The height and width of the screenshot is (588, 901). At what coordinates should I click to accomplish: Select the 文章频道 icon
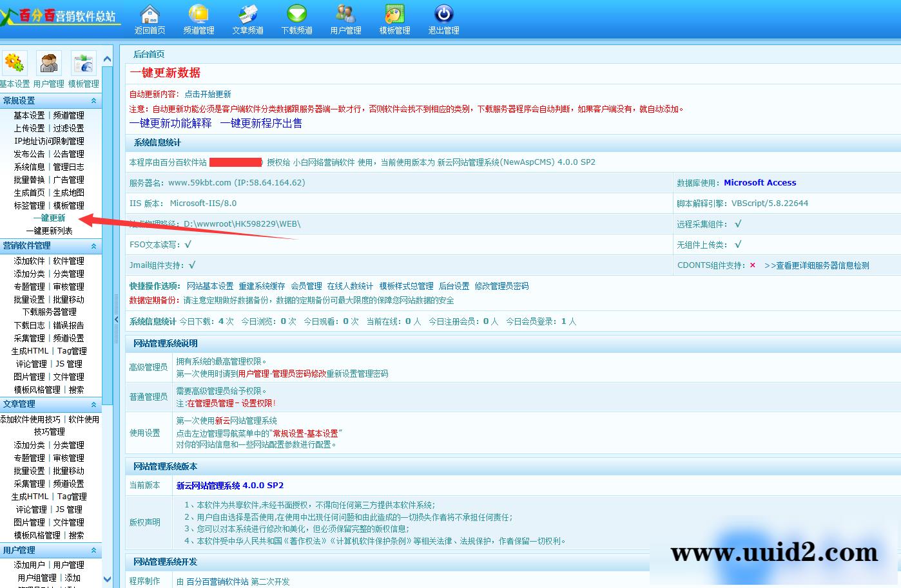click(x=247, y=18)
